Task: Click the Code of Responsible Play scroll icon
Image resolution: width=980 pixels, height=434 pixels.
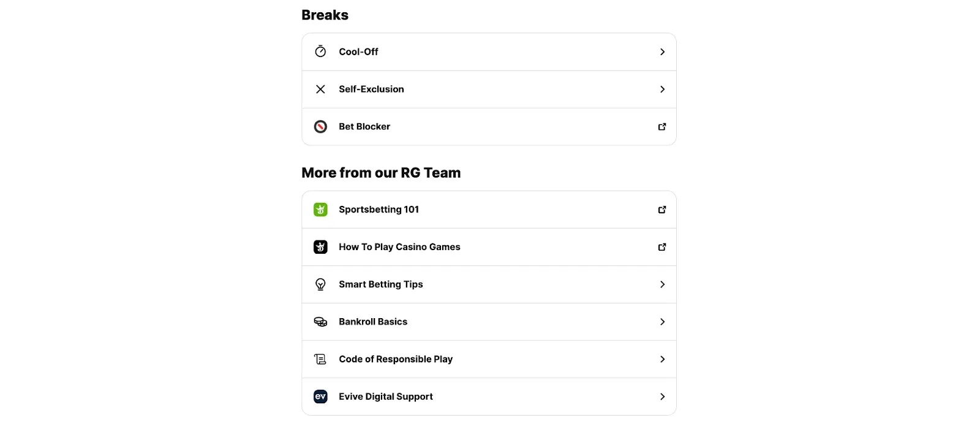Action: [x=320, y=359]
